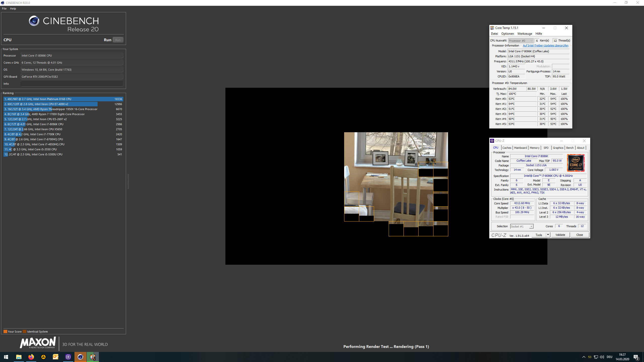Image resolution: width=644 pixels, height=362 pixels.
Task: Open the Socket #1 selection dropdown
Action: [521, 226]
